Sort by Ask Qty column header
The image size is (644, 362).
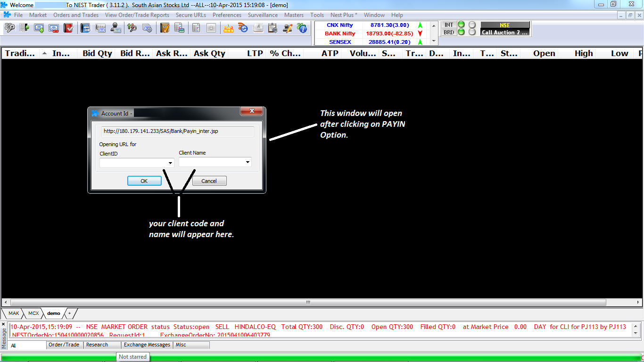(x=209, y=53)
